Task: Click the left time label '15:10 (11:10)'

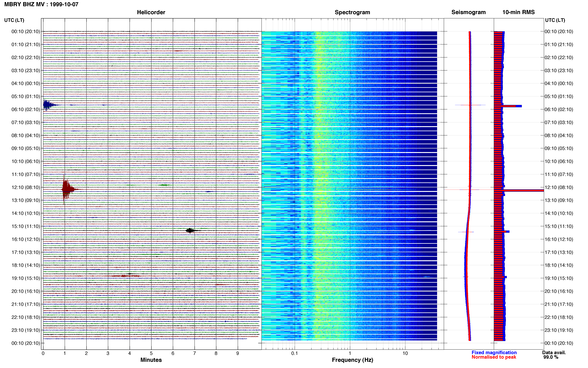Action: [x=26, y=226]
